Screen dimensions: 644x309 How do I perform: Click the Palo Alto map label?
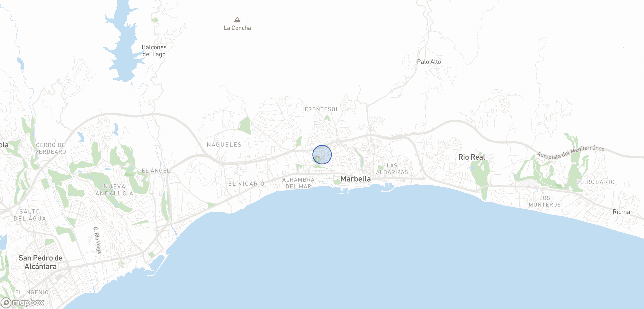pos(429,62)
